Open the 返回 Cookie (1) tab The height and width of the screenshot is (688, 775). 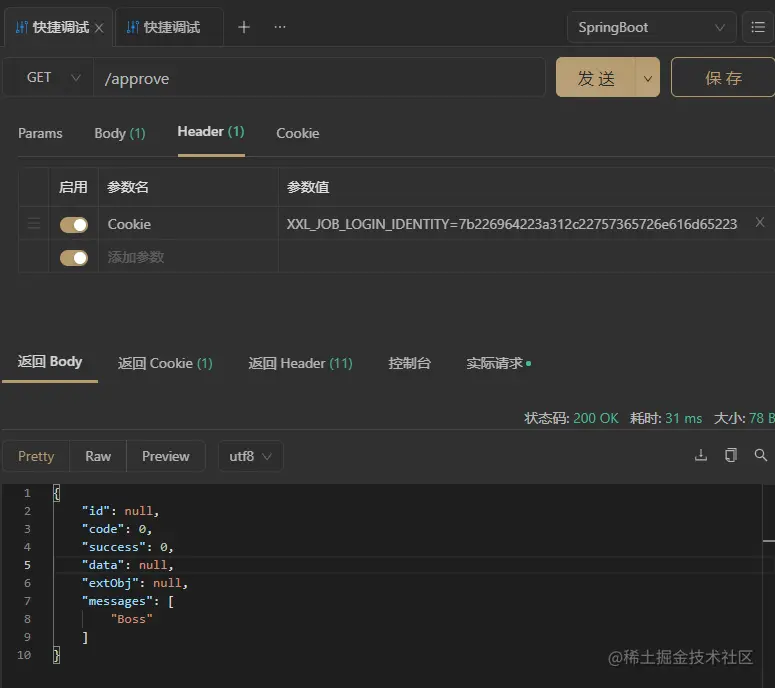tap(165, 364)
